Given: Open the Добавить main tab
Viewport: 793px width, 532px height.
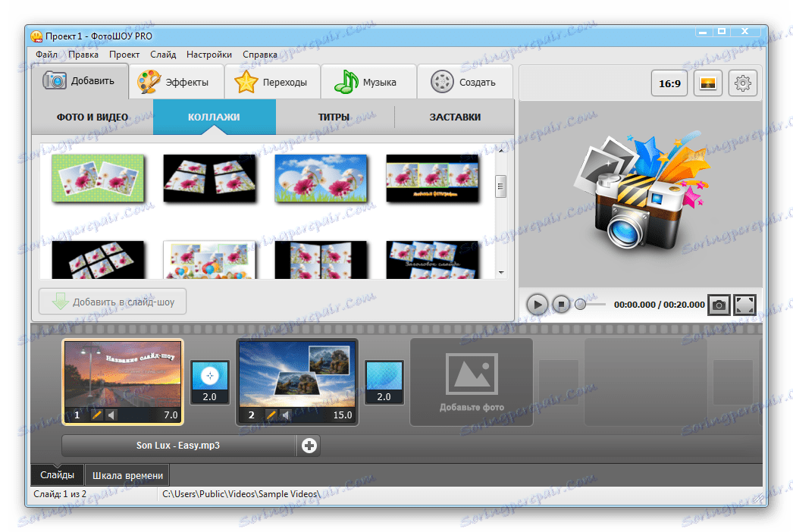Looking at the screenshot, I should (x=80, y=81).
